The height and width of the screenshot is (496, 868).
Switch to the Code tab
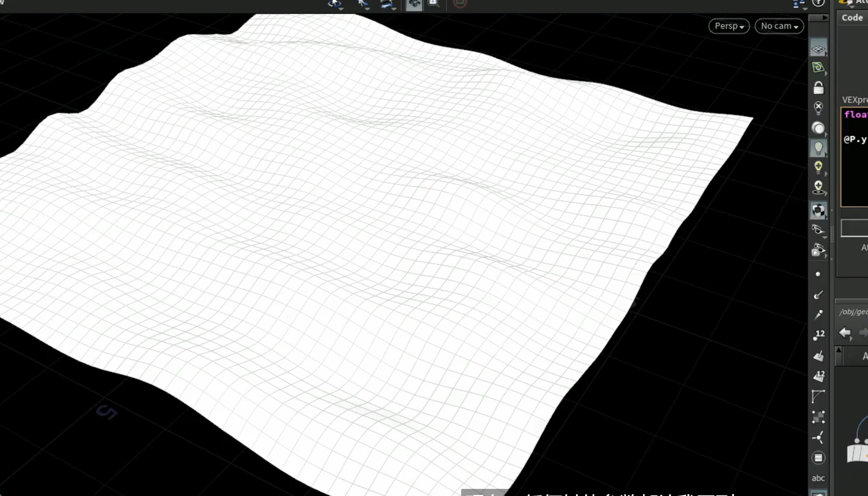852,18
